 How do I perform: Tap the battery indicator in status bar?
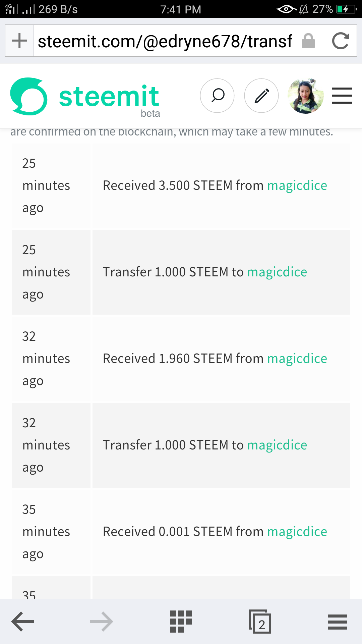(346, 9)
